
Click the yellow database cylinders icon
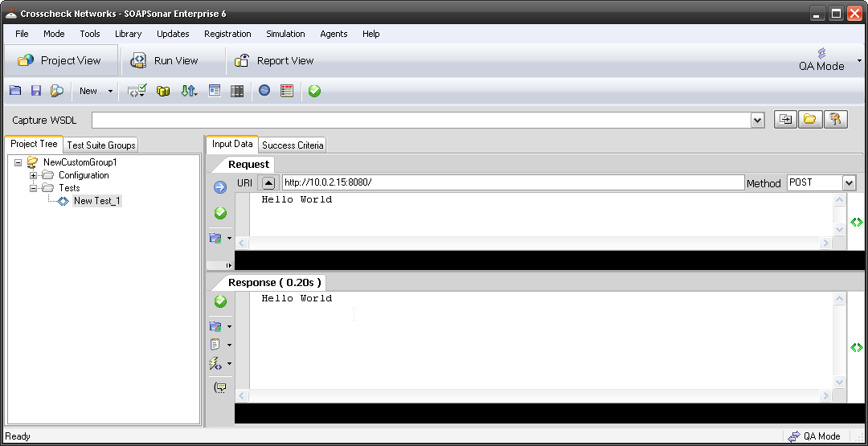(x=162, y=91)
